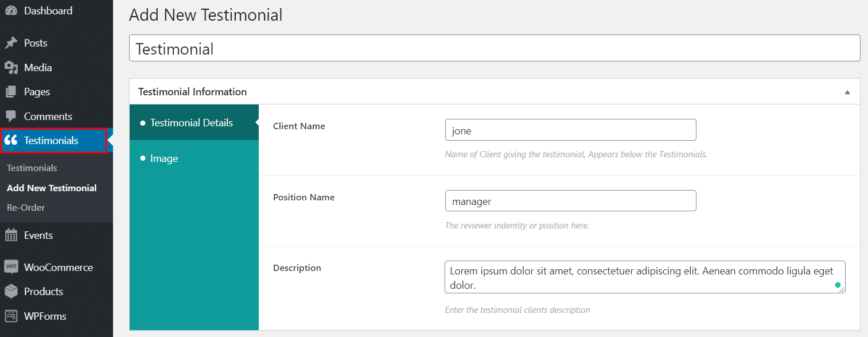Open the Testimonials submenu link
This screenshot has width=868, height=337.
click(x=32, y=168)
